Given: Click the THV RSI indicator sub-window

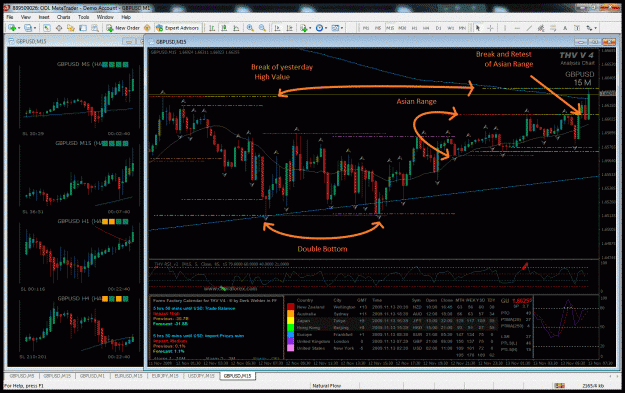Looking at the screenshot, I should tap(374, 276).
